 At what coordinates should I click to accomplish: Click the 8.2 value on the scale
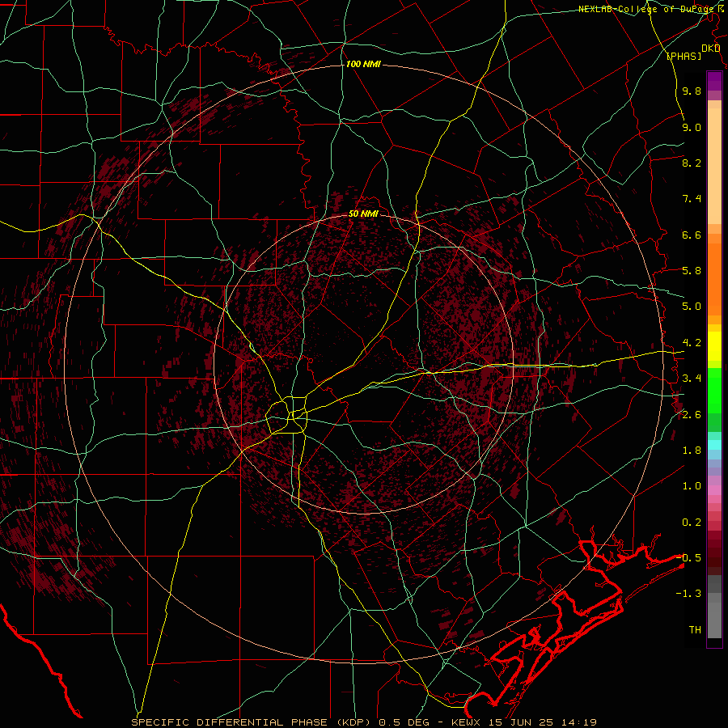[692, 163]
